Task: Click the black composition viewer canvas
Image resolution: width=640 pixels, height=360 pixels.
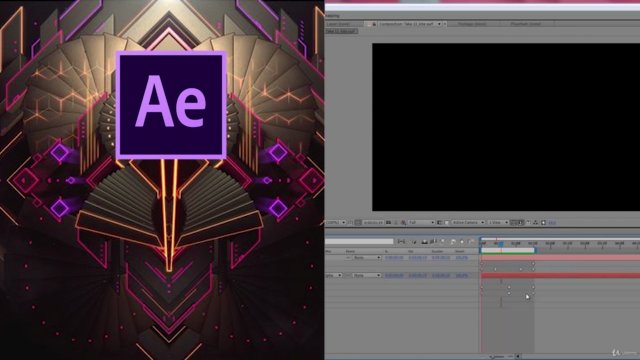Action: tap(506, 127)
